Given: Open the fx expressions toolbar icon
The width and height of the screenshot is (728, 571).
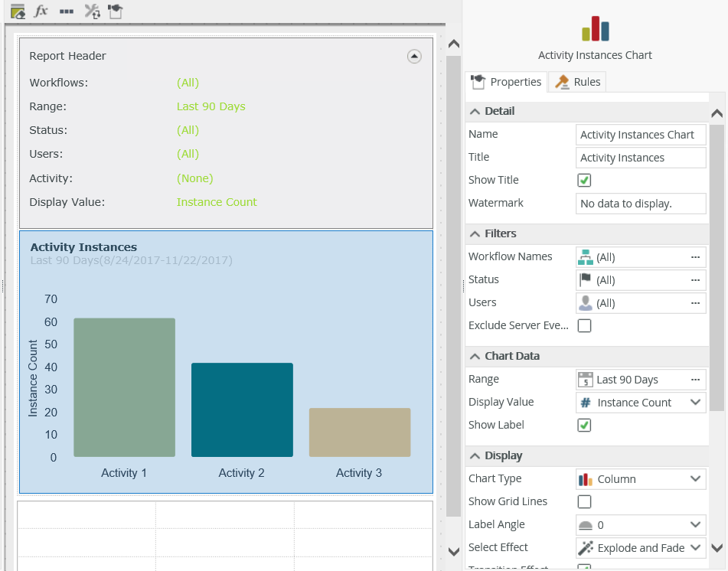Looking at the screenshot, I should [41, 11].
